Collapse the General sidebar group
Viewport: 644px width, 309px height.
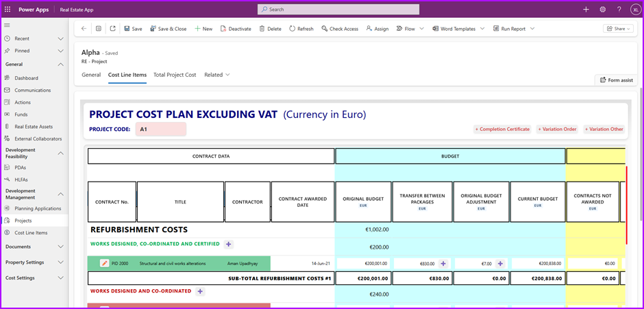(60, 64)
